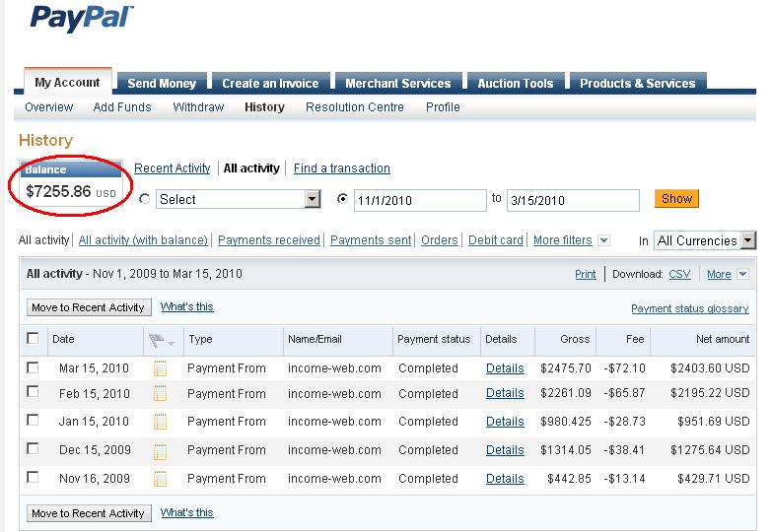Open Payment status glossary link
The image size is (772, 532).
(x=690, y=308)
